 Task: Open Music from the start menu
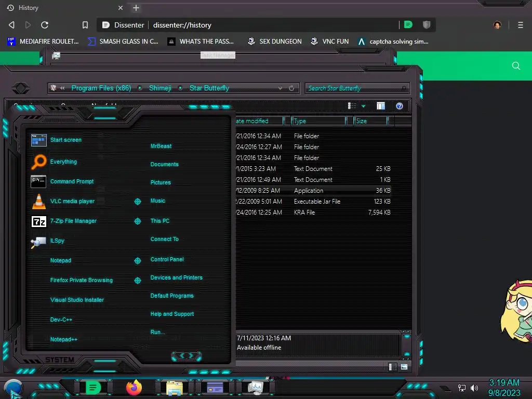pos(158,201)
